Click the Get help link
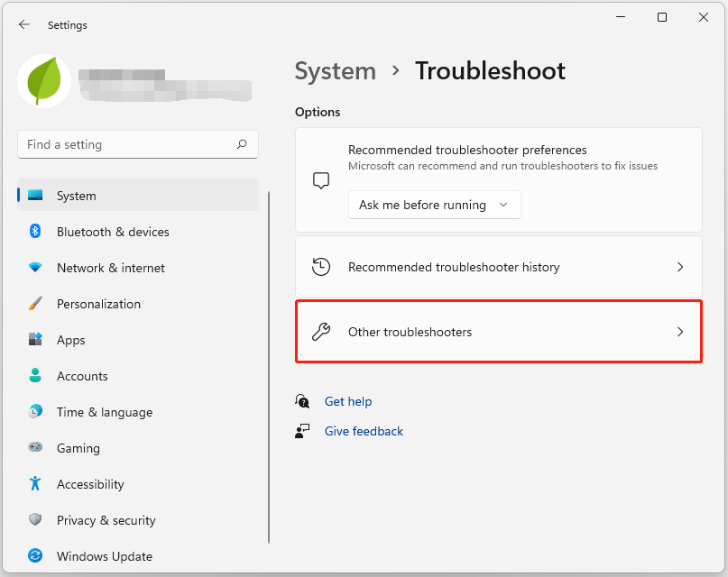The image size is (728, 577). tap(348, 401)
